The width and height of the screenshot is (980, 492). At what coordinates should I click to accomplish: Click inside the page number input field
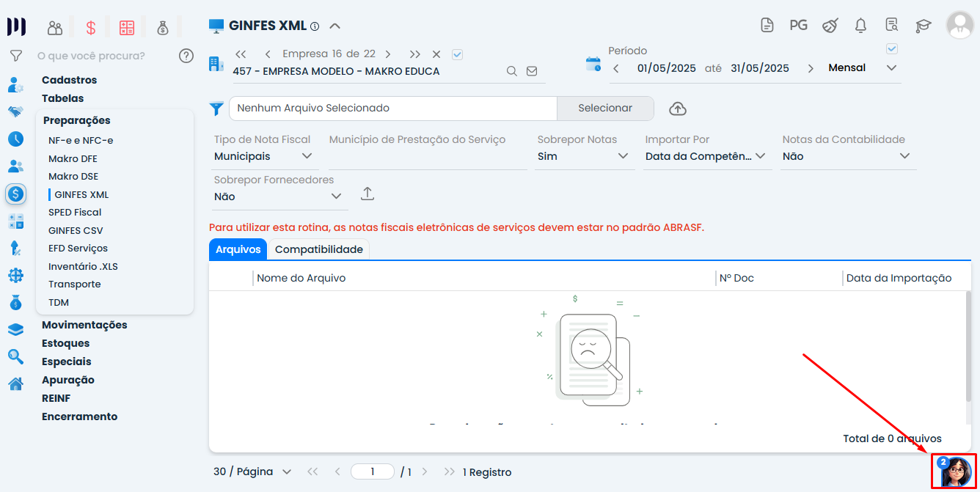[x=372, y=471]
